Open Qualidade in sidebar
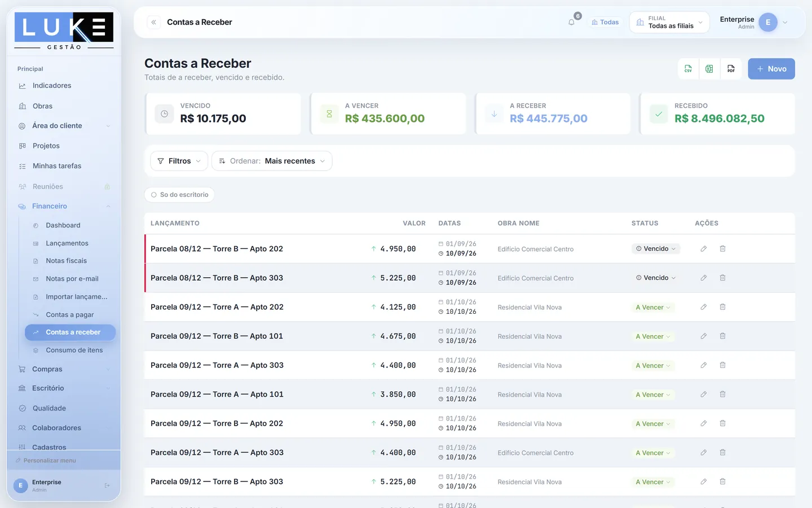This screenshot has height=508, width=812. [x=64, y=408]
